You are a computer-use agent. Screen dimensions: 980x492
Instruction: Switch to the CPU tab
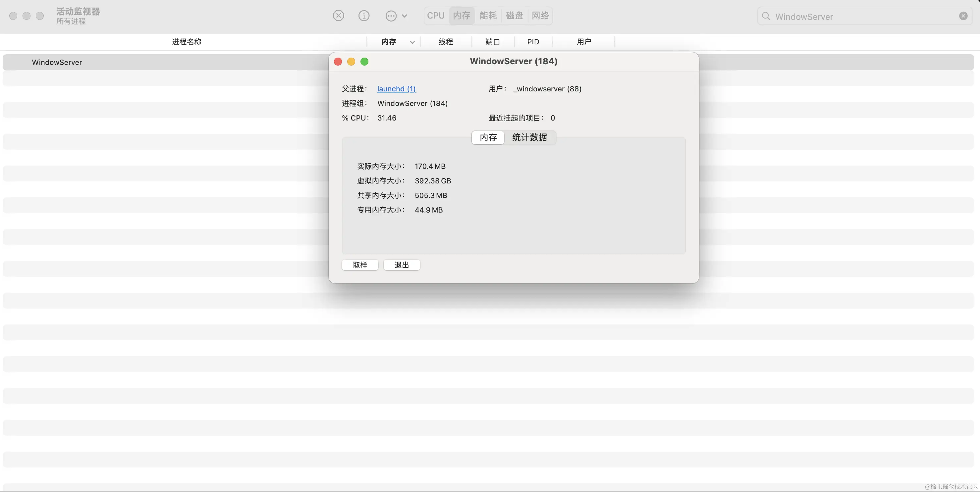click(436, 16)
